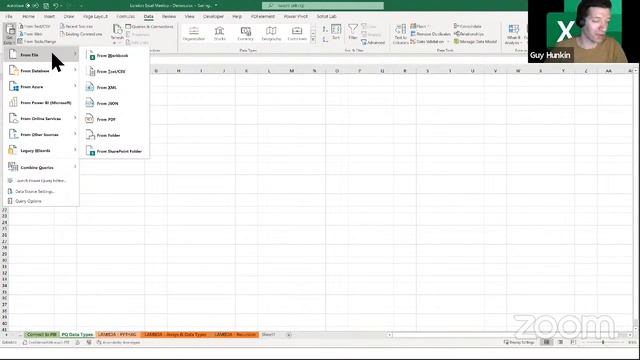This screenshot has height=360, width=640.
Task: Open the Data Validation dropdown
Action: (430, 41)
